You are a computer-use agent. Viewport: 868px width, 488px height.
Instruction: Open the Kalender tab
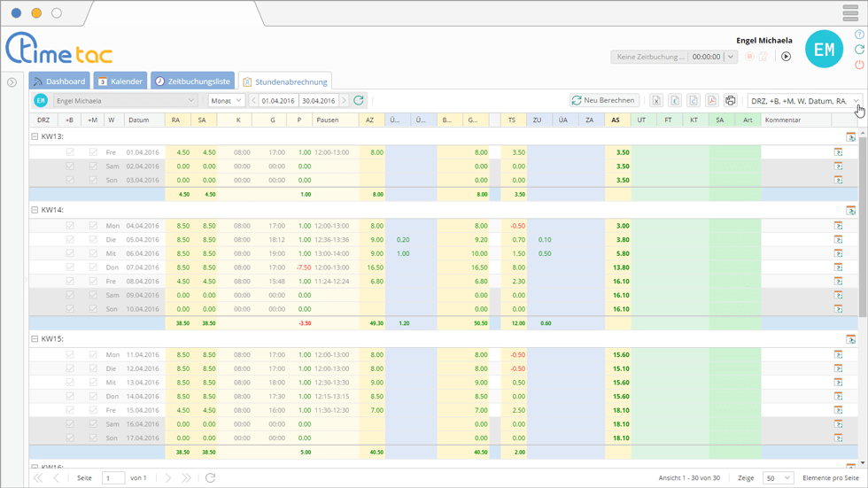[x=120, y=81]
